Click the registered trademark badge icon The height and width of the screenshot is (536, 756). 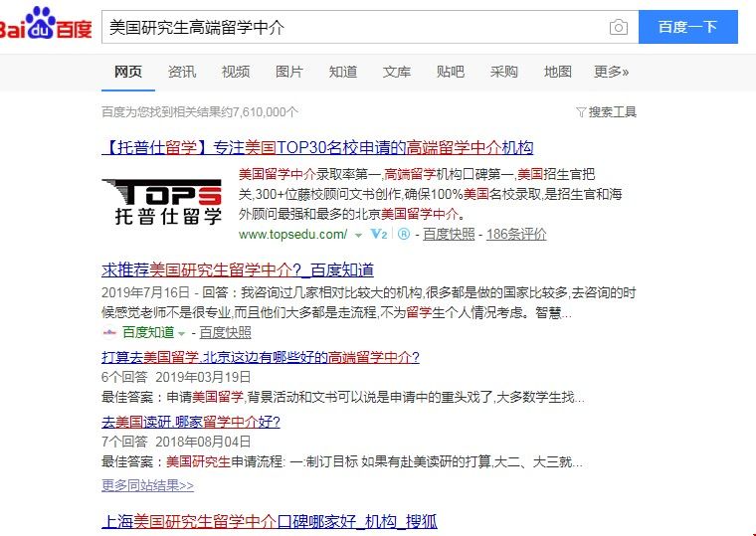[x=404, y=235]
